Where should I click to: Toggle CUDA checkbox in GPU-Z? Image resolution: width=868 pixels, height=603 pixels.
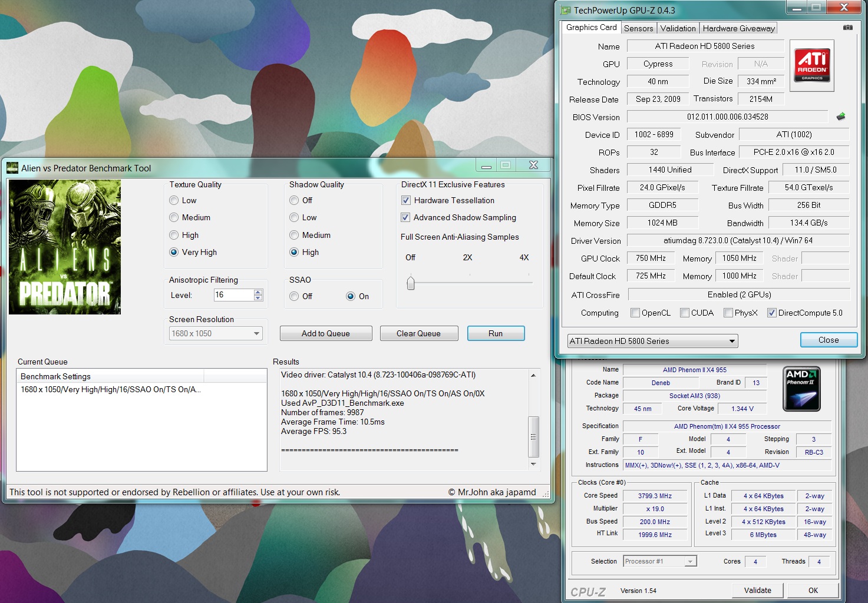(685, 313)
